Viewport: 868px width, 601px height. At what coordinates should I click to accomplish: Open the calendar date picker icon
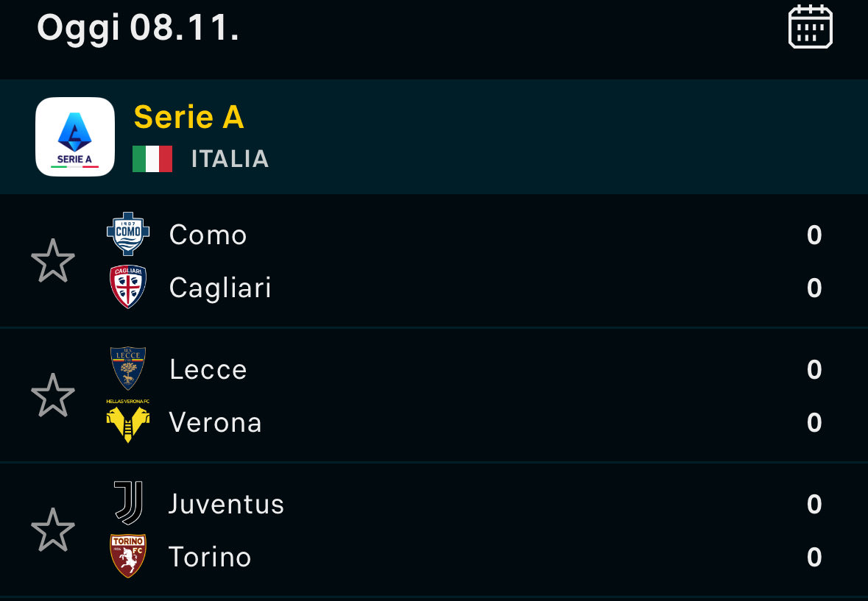[x=810, y=27]
